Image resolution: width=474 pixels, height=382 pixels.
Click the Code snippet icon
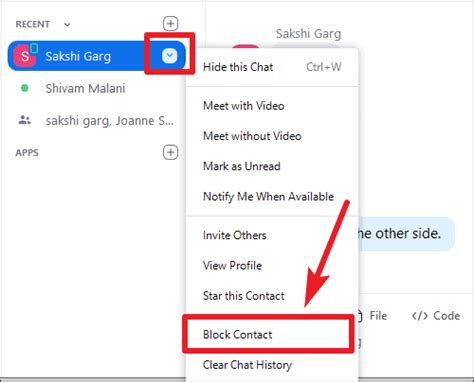pos(419,315)
